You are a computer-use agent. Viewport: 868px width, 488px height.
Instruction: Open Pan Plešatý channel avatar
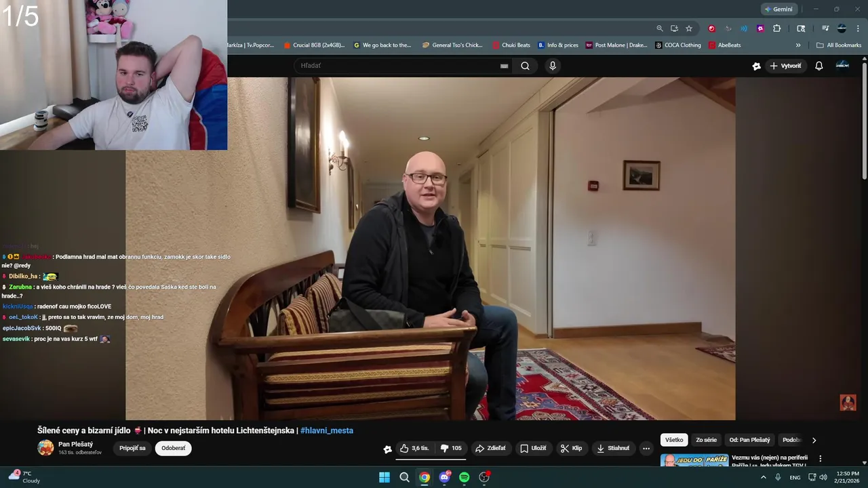[x=45, y=447]
